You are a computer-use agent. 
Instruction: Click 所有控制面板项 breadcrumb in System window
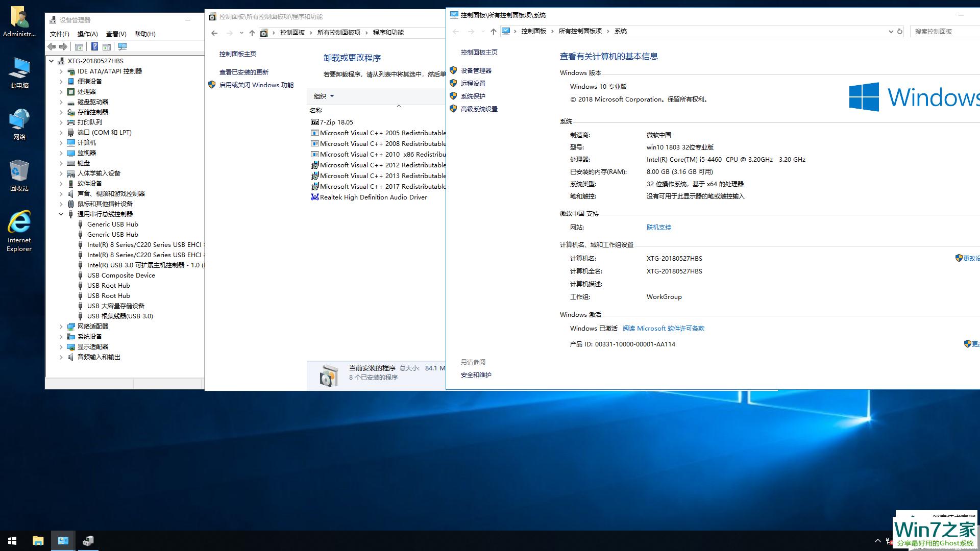point(580,31)
